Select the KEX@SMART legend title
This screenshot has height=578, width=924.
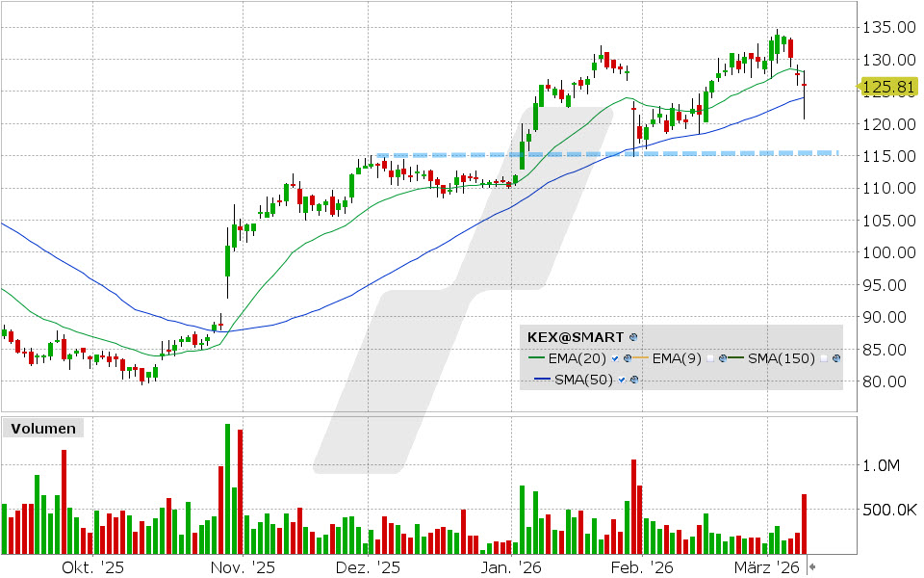[x=574, y=337]
